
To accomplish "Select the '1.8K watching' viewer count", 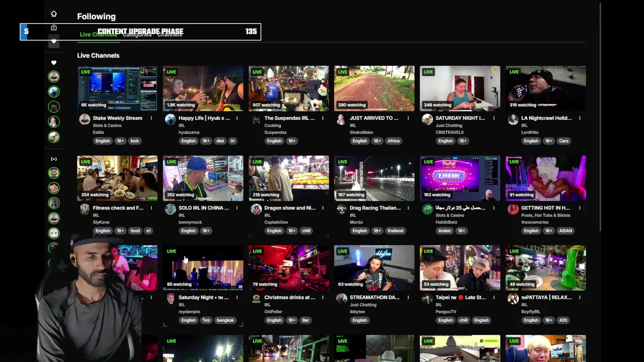I will tap(181, 105).
